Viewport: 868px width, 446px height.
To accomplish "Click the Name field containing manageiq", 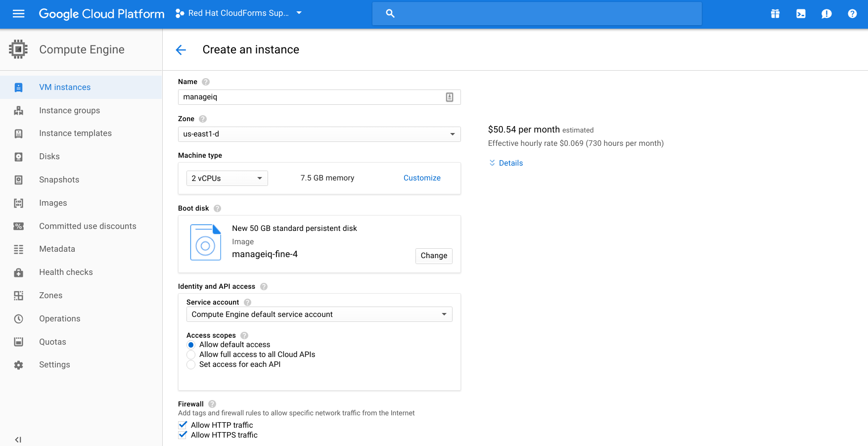I will point(319,97).
